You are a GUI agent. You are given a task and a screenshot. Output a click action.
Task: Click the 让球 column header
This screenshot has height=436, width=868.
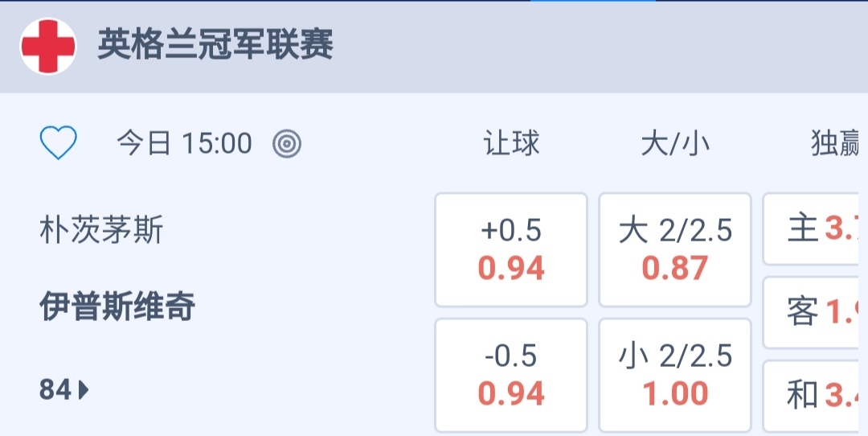tap(511, 144)
